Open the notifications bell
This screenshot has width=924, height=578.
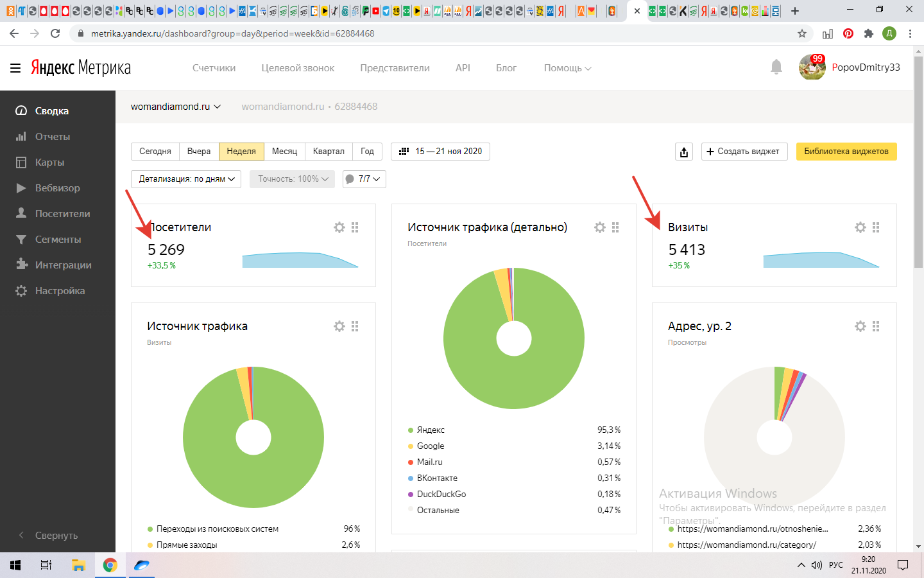coord(776,67)
